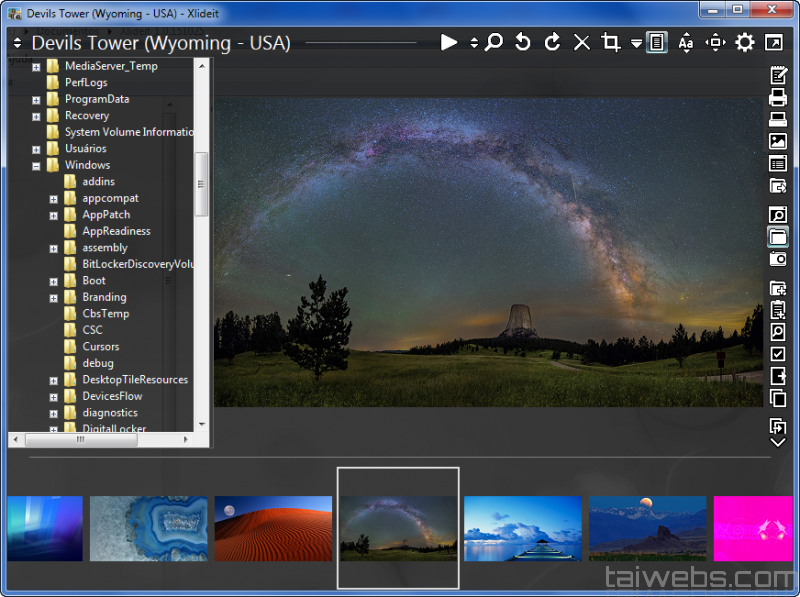Viewport: 800px width, 597px height.
Task: Rotate image clockwise
Action: tap(552, 42)
